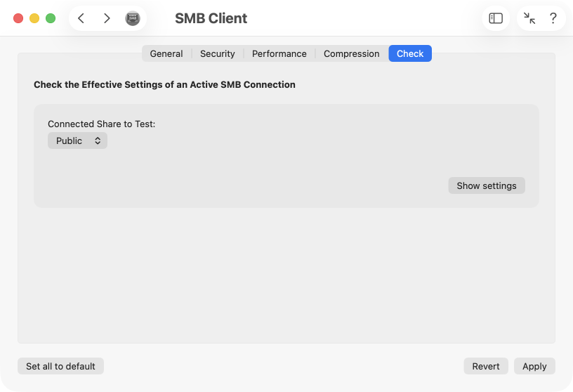Open the Performance tab
Image resolution: width=573 pixels, height=392 pixels.
point(279,54)
